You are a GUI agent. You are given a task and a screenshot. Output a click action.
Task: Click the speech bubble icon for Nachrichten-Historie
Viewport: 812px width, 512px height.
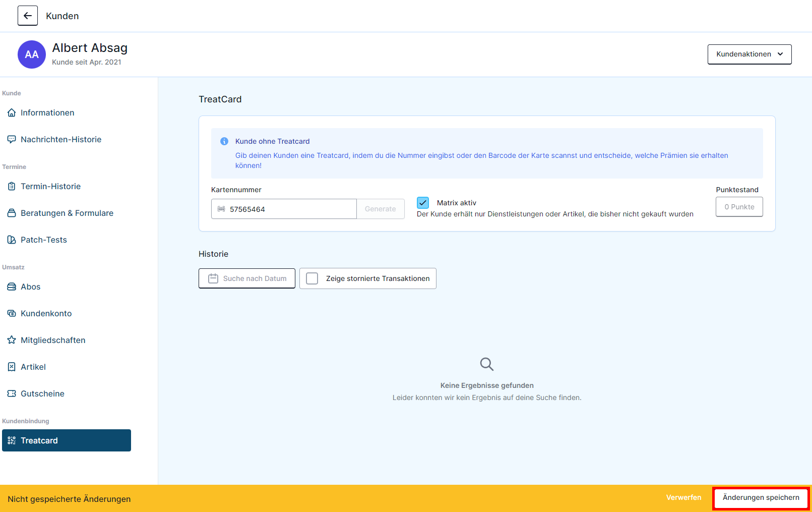click(x=12, y=139)
